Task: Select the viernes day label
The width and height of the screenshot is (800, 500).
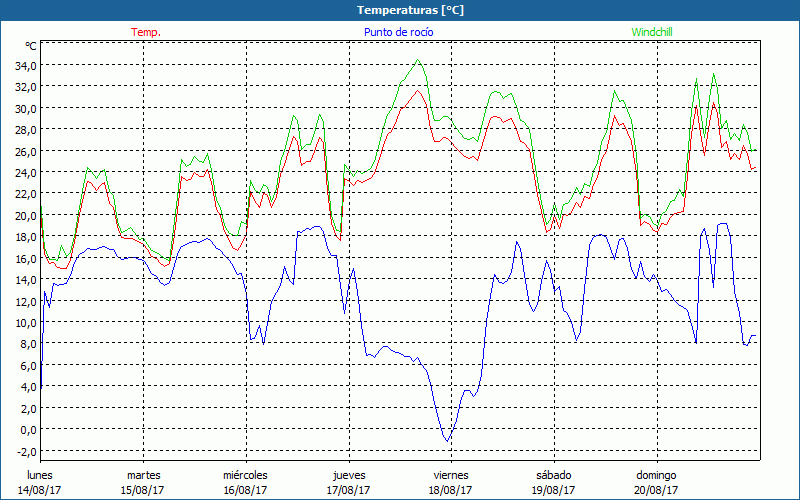Action: [x=450, y=475]
